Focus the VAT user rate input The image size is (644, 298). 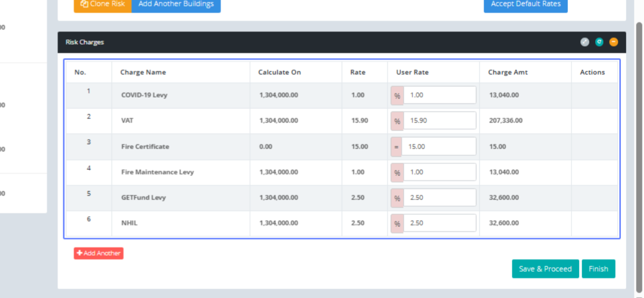tap(439, 121)
